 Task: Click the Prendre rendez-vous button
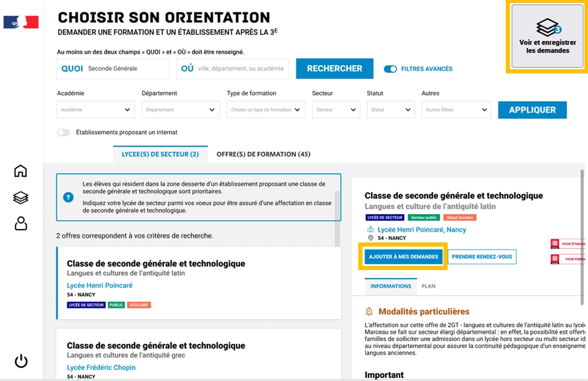point(482,257)
